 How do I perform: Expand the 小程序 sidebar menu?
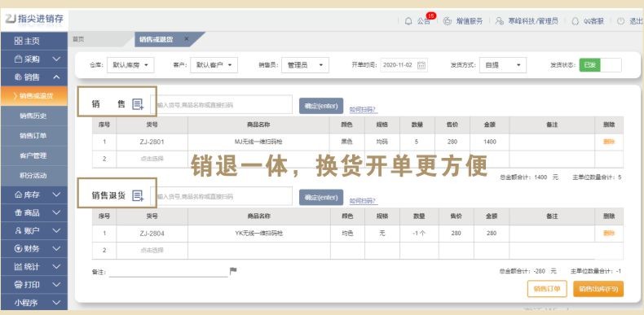click(x=34, y=303)
